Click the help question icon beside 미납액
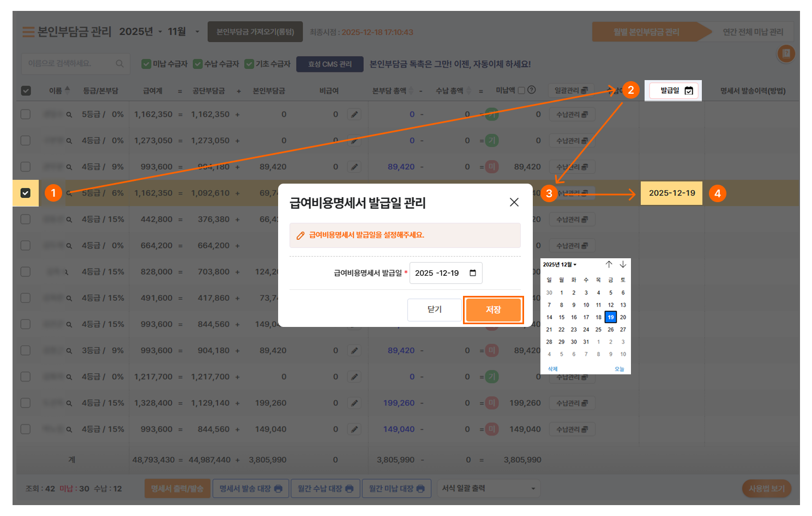Viewport: 812px width, 516px height. (532, 90)
